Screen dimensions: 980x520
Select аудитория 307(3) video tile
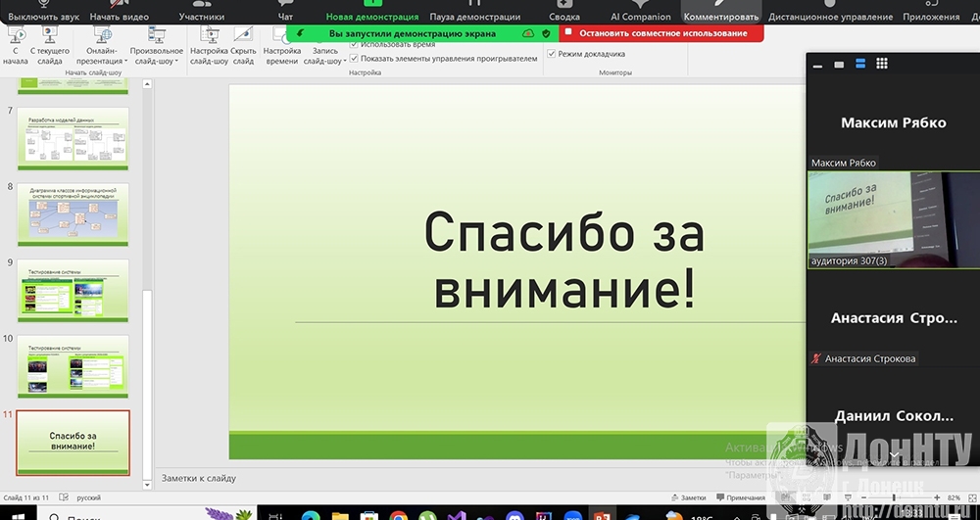pos(893,219)
